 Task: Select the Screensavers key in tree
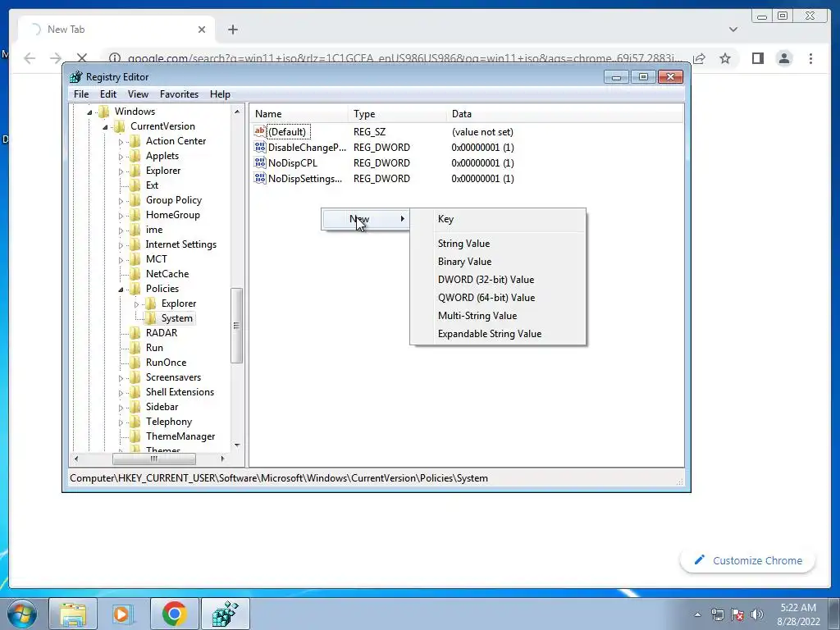[173, 377]
